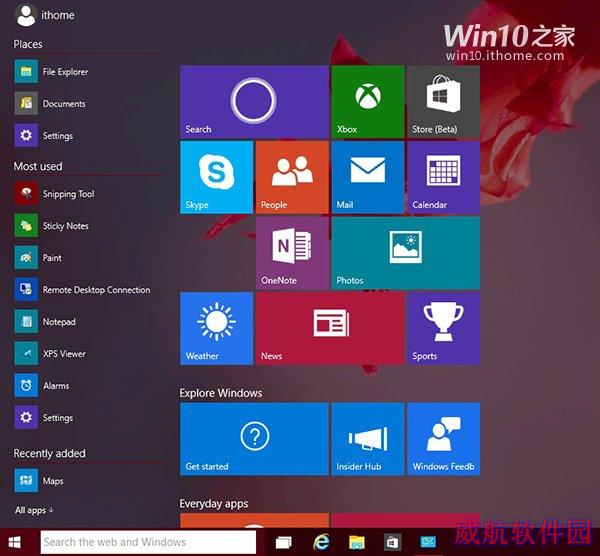The image size is (600, 556).
Task: Open File Explorer from Places
Action: (x=52, y=72)
